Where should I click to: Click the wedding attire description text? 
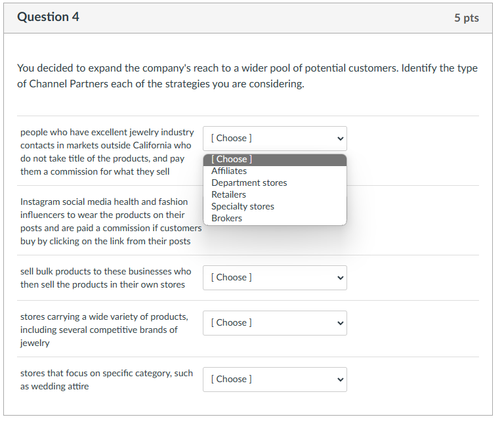(x=106, y=380)
